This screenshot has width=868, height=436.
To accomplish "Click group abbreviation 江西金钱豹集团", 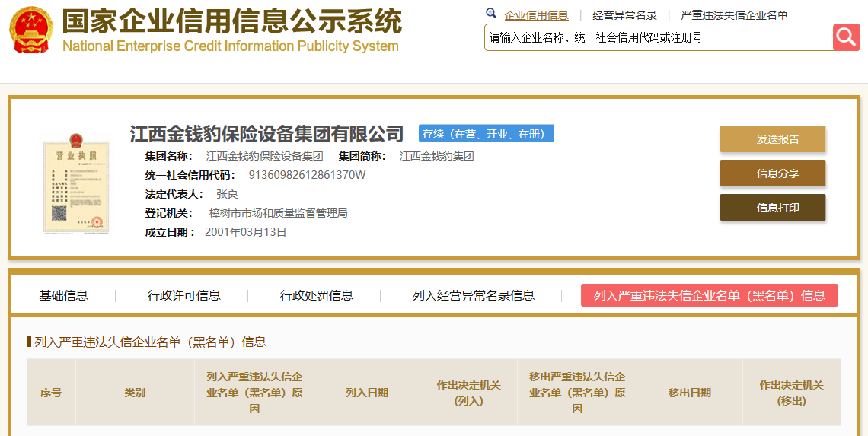I will 437,157.
